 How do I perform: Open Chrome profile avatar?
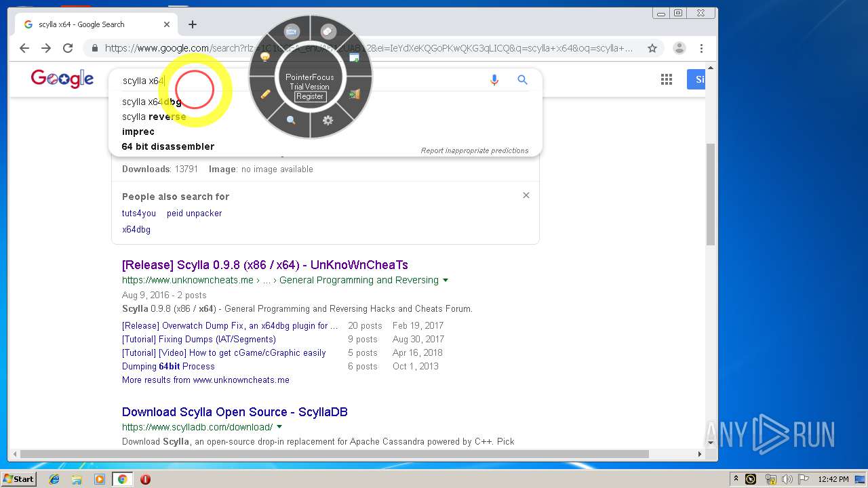[x=679, y=48]
